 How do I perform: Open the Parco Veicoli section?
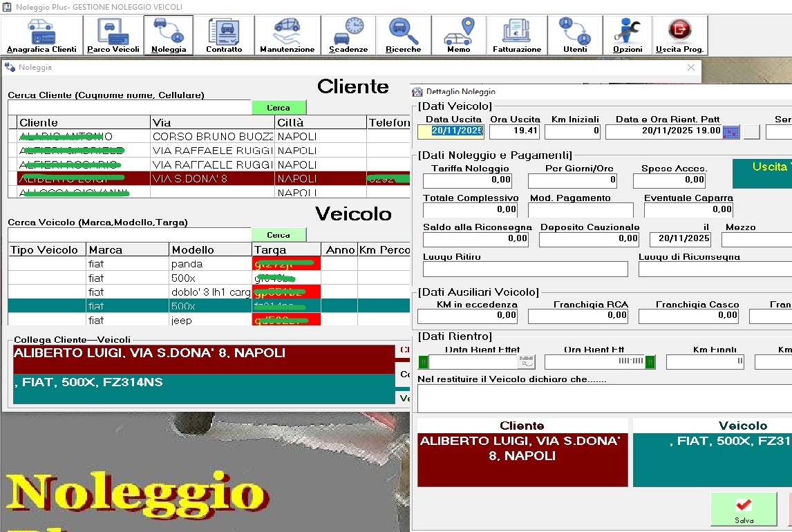113,35
